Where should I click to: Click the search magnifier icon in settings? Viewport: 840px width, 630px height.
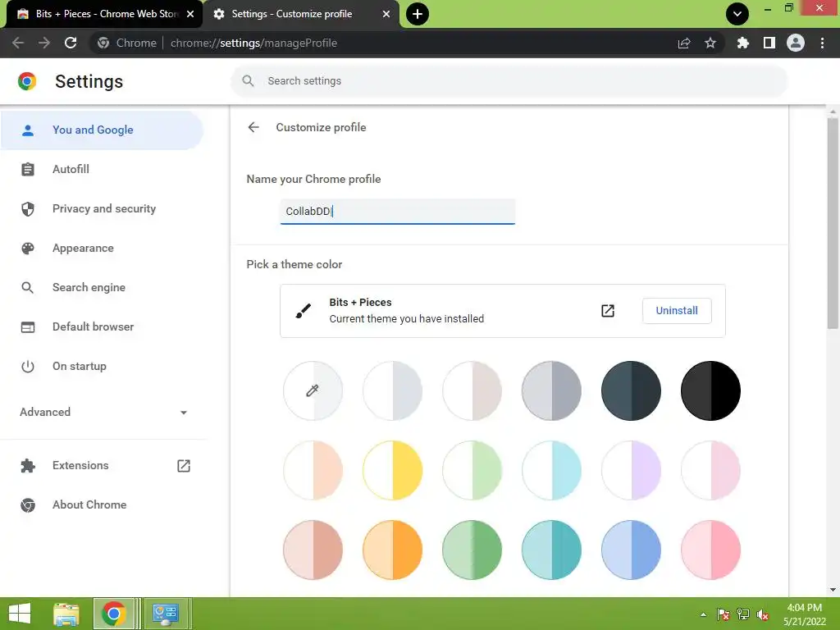click(248, 81)
